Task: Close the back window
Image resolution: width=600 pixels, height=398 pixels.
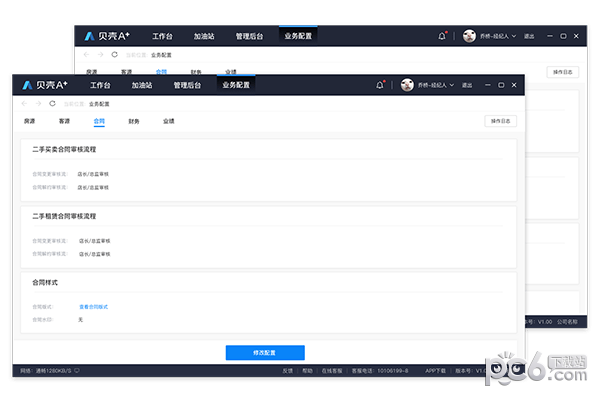Action: click(576, 36)
